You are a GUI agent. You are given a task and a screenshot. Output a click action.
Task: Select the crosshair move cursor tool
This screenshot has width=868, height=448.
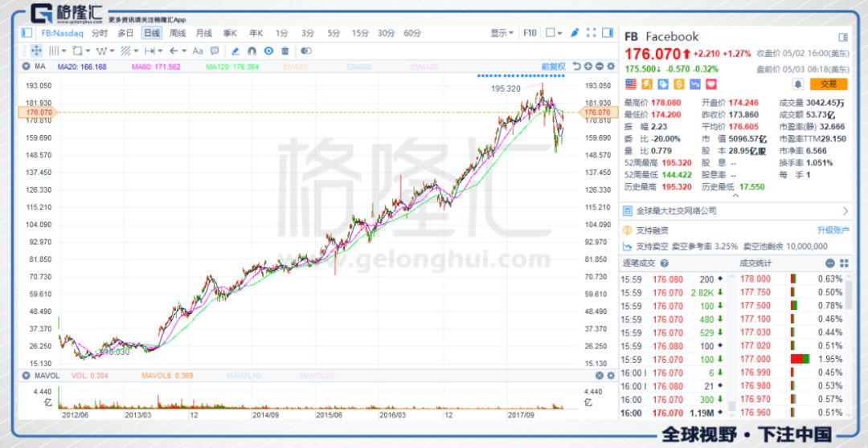pos(36,51)
